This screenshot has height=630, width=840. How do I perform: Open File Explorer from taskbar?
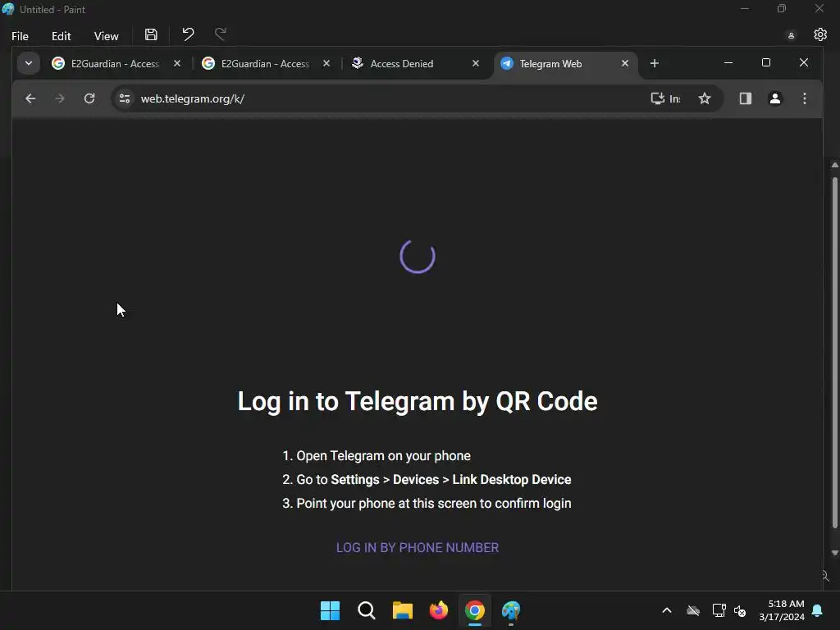point(402,610)
